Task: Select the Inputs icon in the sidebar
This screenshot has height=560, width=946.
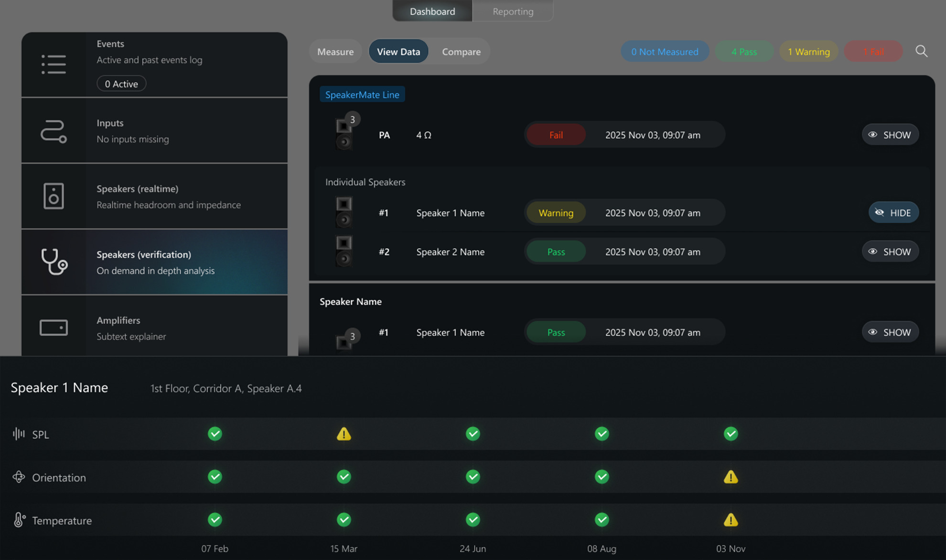Action: pyautogui.click(x=54, y=131)
